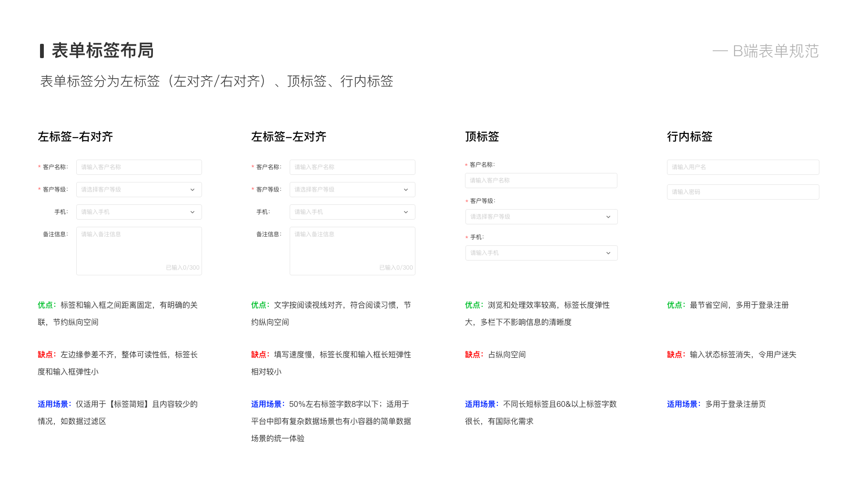Screen dimensions: 858x504
Task: Select the 顶标签 section heading
Action: [482, 137]
